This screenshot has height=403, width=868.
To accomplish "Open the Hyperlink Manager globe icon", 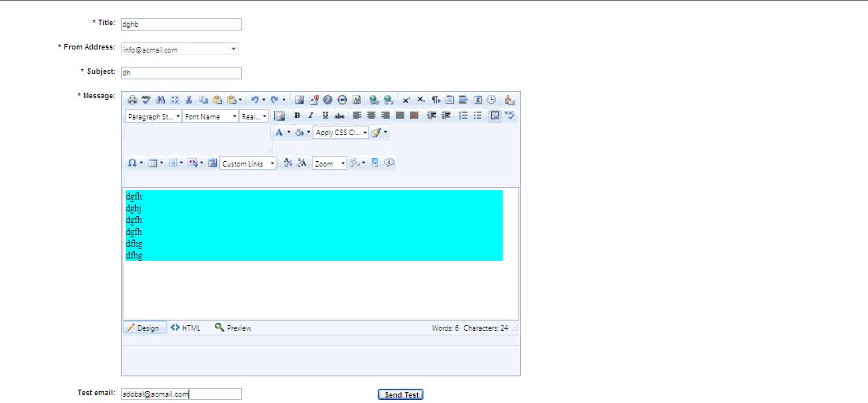I will 374,101.
